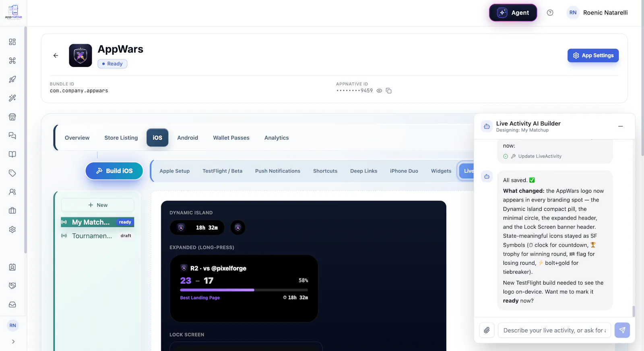Screen dimensions: 644x351
Task: Open the Widgets sub-tab
Action: point(441,171)
